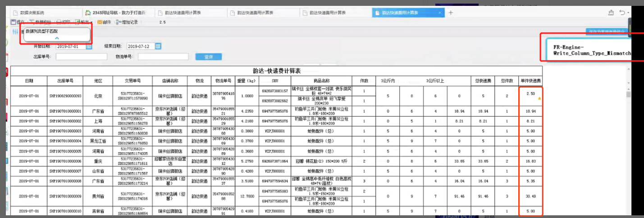Click the 邮件 (email) toolbar icon
Image resolution: width=644 pixels, height=218 pixels.
[103, 22]
